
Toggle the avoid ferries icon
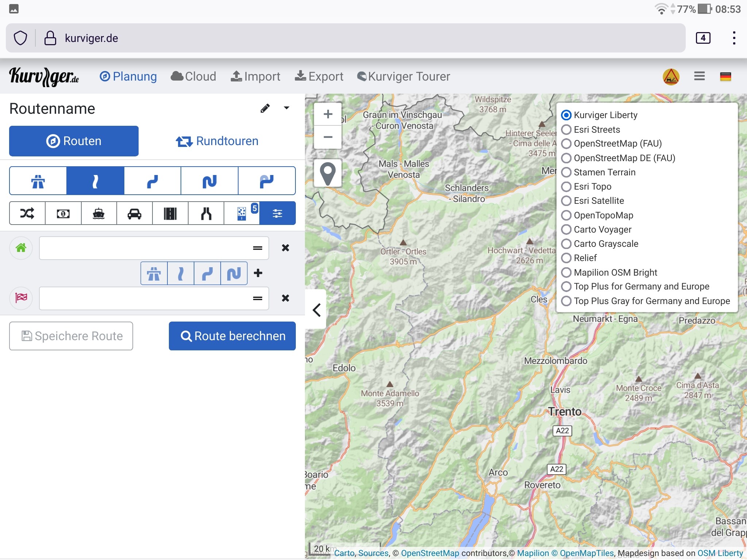point(99,213)
